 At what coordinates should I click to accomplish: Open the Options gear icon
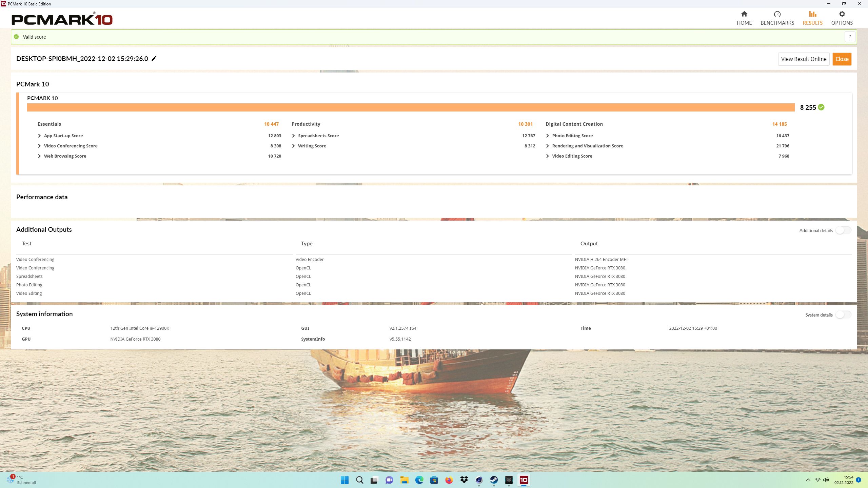coord(842,14)
